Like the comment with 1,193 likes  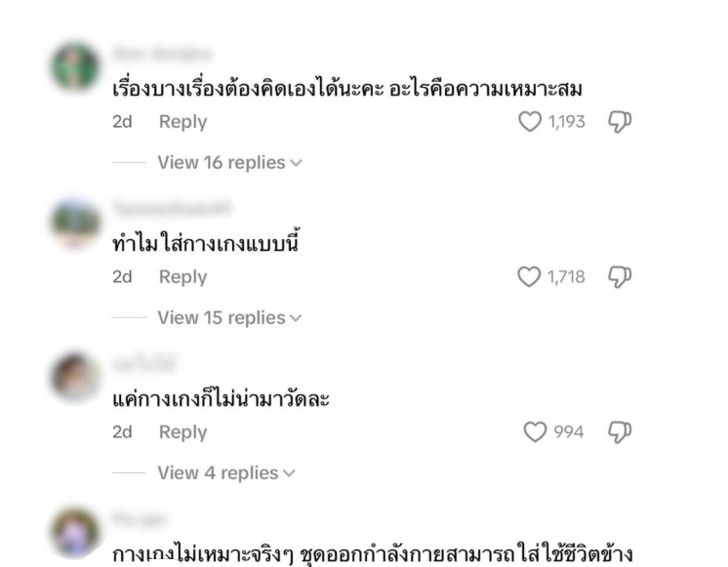click(x=530, y=122)
